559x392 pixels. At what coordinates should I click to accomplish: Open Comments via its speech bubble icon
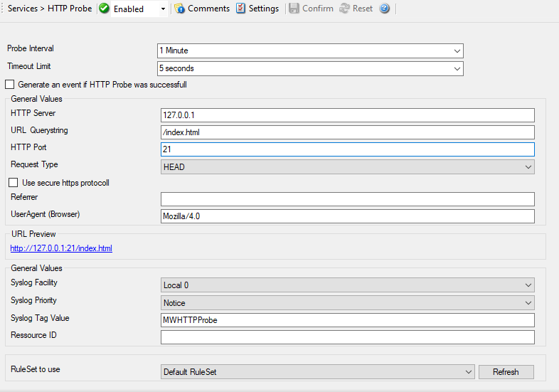click(179, 9)
